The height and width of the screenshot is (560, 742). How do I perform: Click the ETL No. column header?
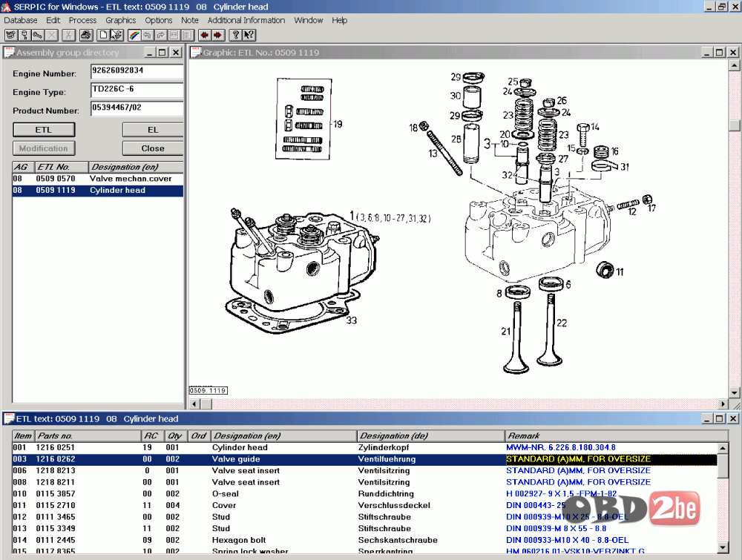(62, 167)
